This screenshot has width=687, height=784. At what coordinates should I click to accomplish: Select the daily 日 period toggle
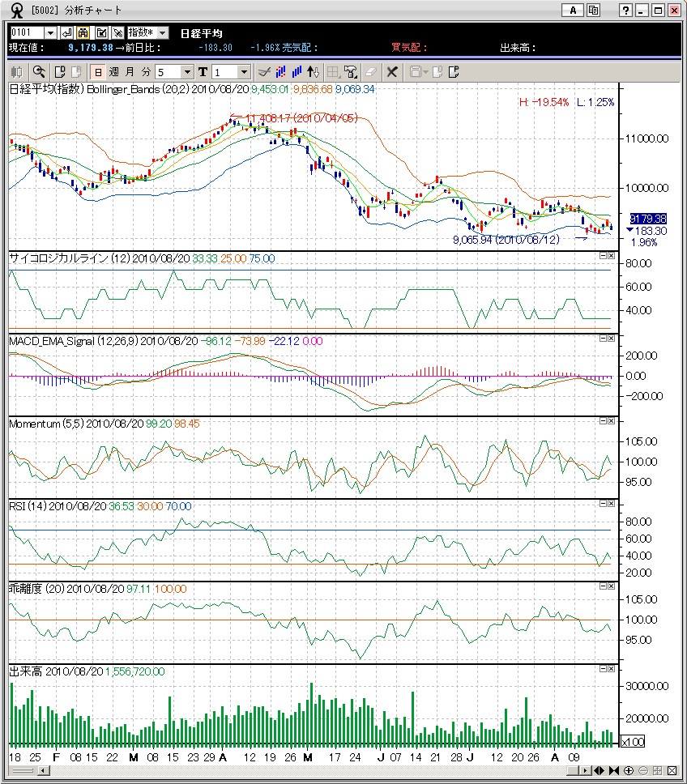[x=97, y=72]
